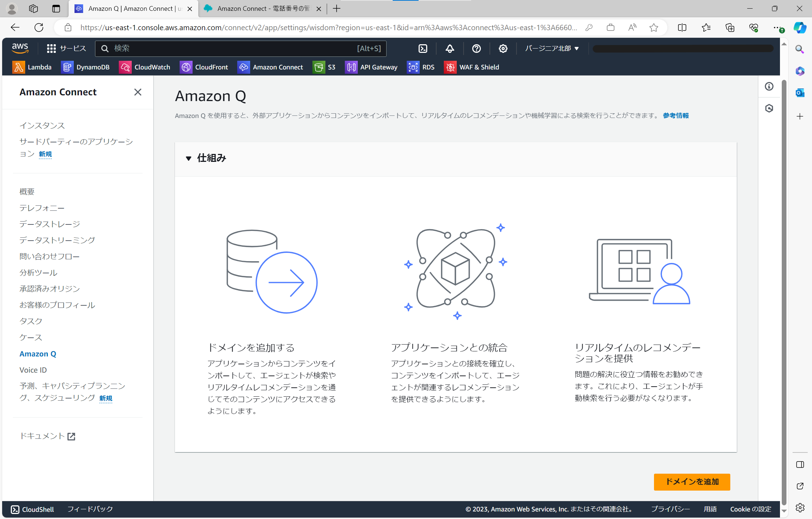
Task: Click the AWS logo home icon
Action: click(20, 48)
